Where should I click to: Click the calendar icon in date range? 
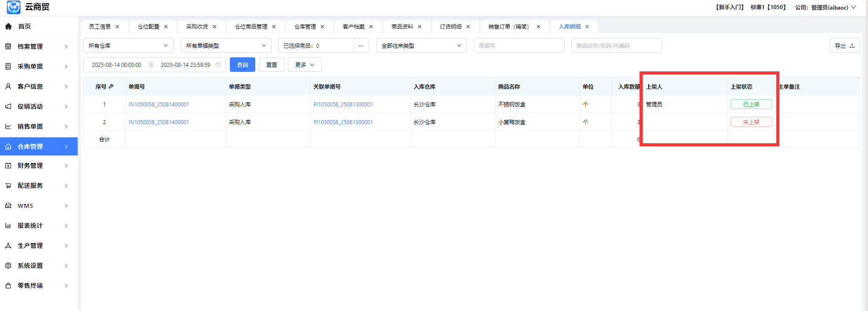tap(218, 65)
